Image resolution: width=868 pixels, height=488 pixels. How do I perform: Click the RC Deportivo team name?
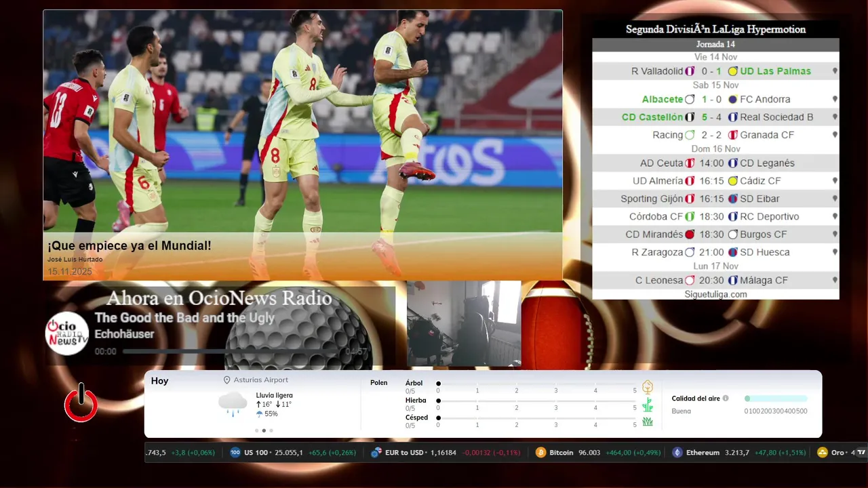point(770,217)
